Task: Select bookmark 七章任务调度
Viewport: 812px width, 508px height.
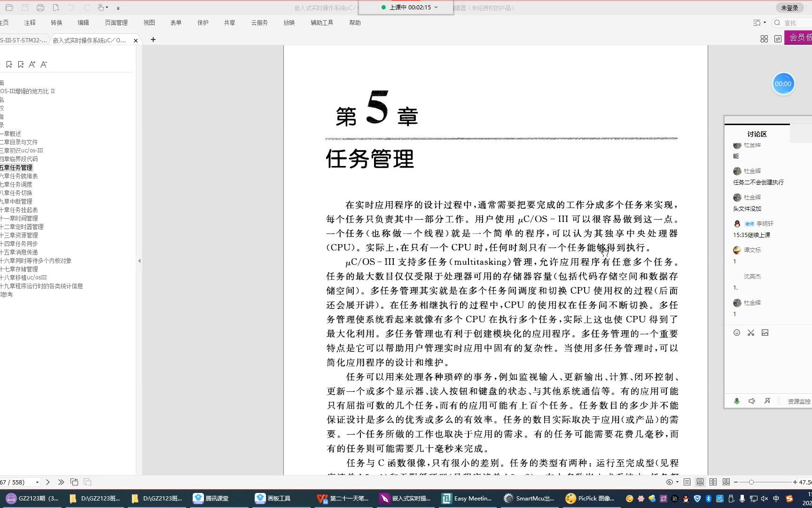Action: pyautogui.click(x=16, y=184)
